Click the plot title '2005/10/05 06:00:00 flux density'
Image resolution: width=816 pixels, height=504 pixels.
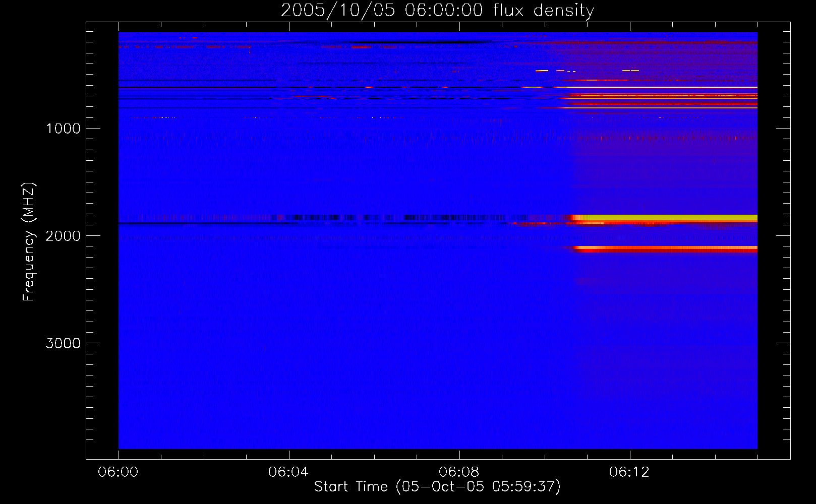(437, 10)
